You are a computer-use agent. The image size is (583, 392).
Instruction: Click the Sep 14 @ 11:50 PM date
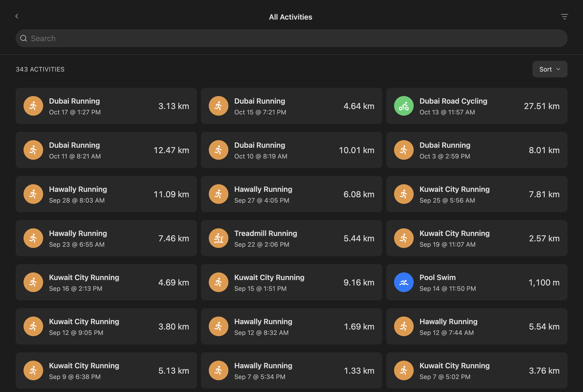tap(447, 289)
